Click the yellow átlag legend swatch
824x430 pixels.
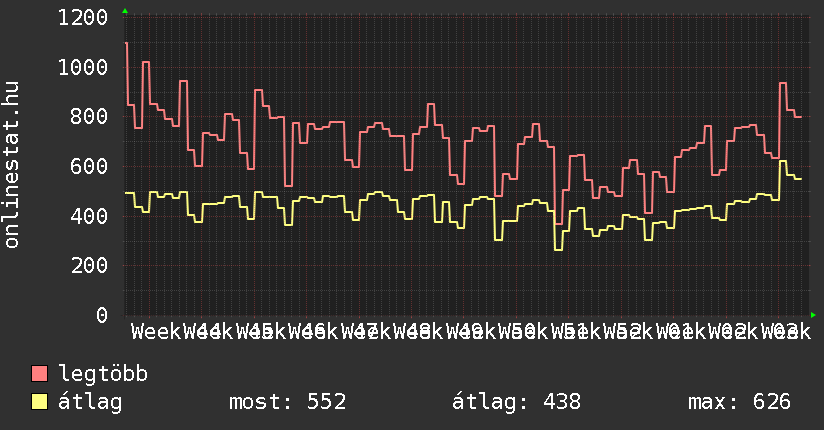tap(40, 402)
